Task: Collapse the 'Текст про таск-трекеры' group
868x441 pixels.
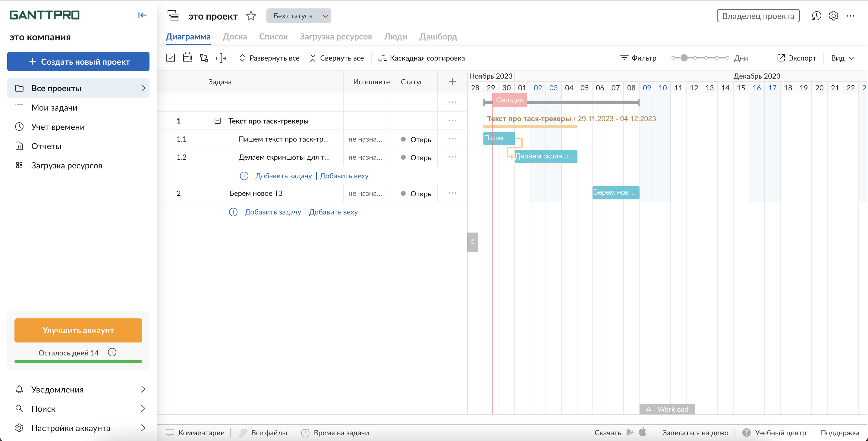Action: (218, 121)
